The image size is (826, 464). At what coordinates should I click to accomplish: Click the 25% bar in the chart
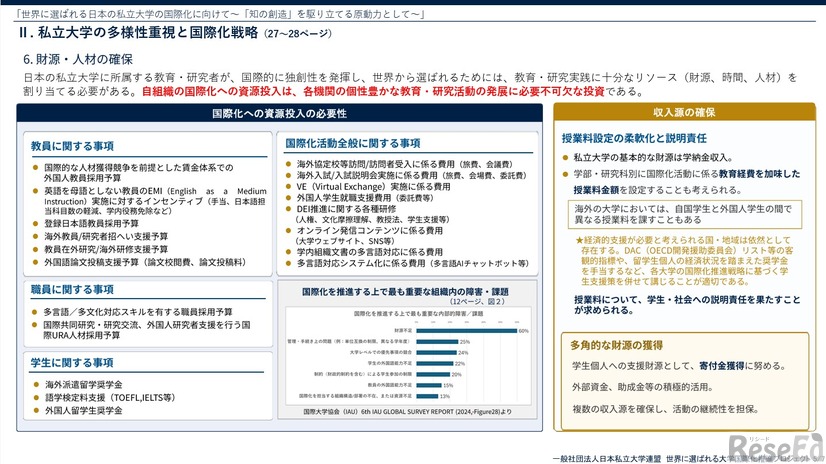[x=437, y=342]
